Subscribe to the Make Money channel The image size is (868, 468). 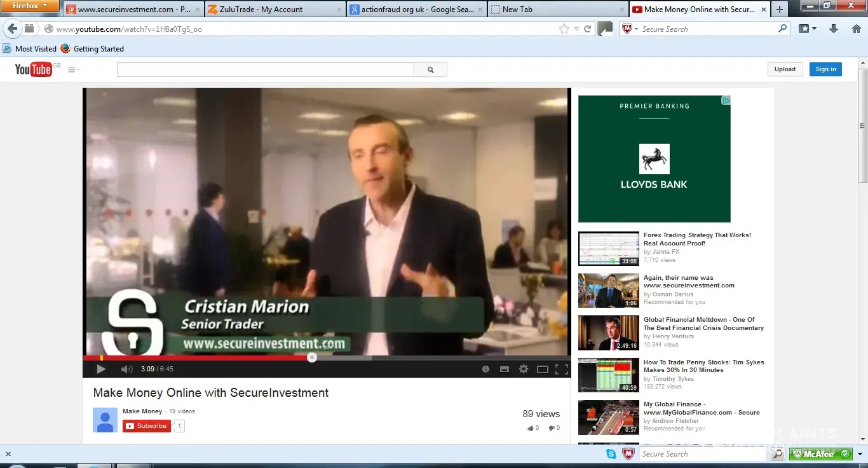point(147,426)
